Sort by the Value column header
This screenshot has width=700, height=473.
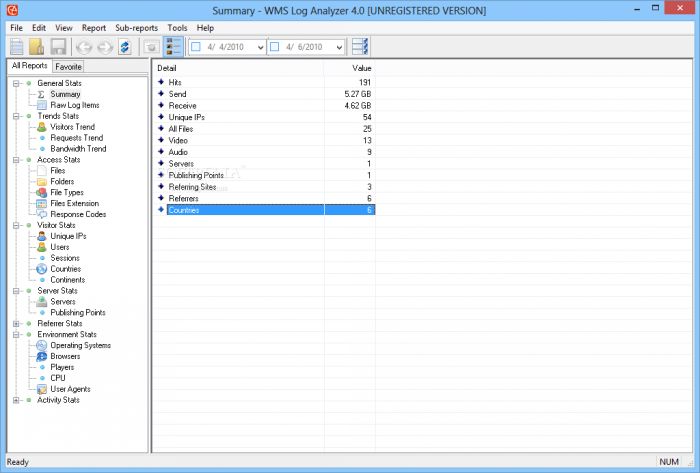coord(350,68)
